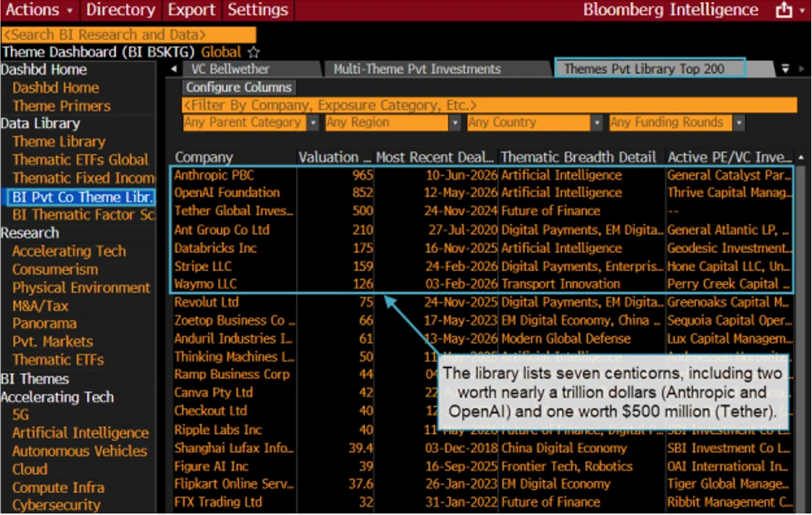This screenshot has width=812, height=515.
Task: Expand the Any Country dropdown
Action: pos(597,123)
